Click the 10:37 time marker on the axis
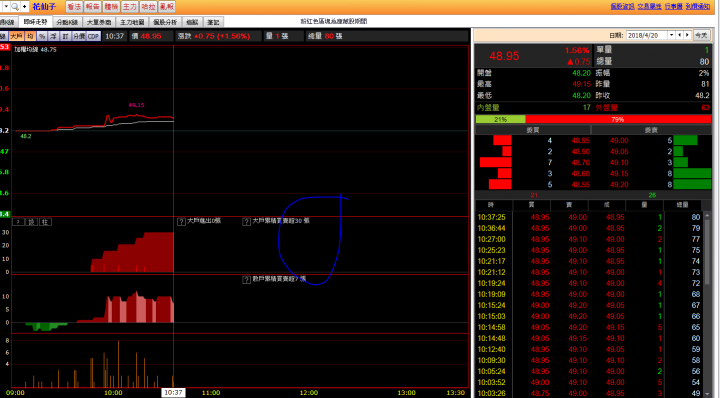Image resolution: width=720 pixels, height=398 pixels. click(x=173, y=393)
